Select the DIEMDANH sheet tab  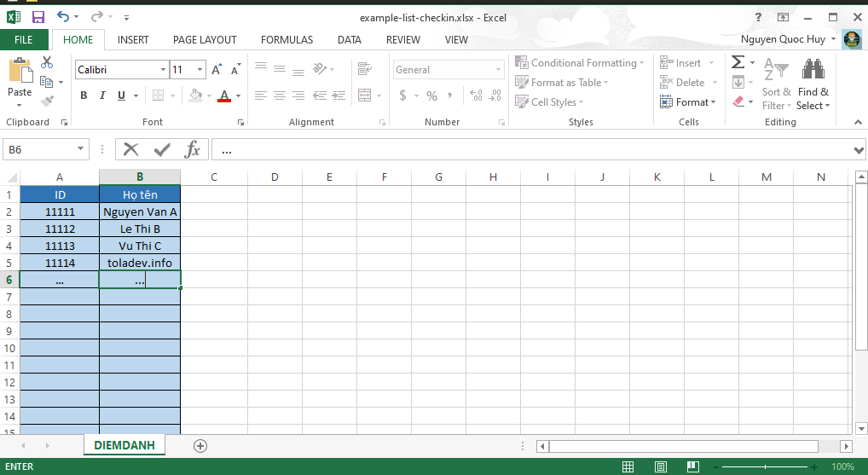(x=124, y=446)
